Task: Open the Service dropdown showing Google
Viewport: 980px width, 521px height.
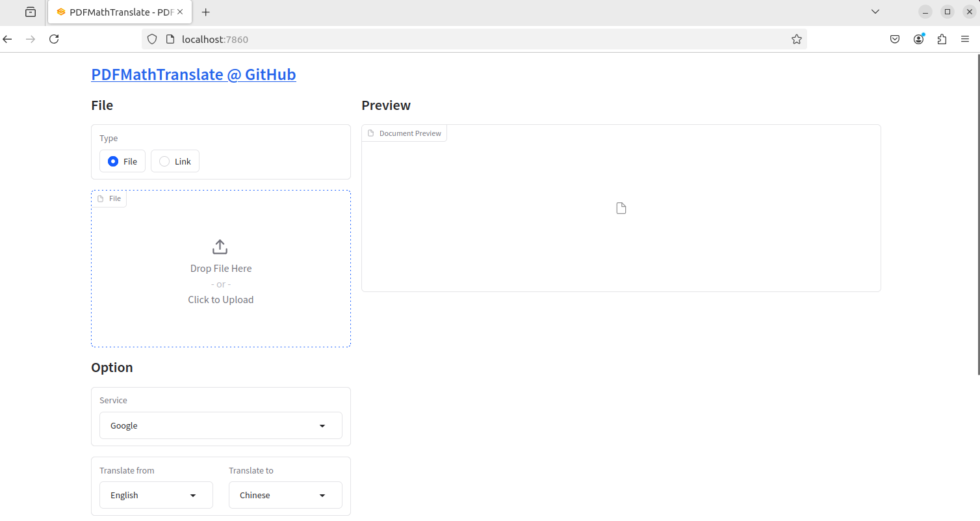Action: (221, 425)
